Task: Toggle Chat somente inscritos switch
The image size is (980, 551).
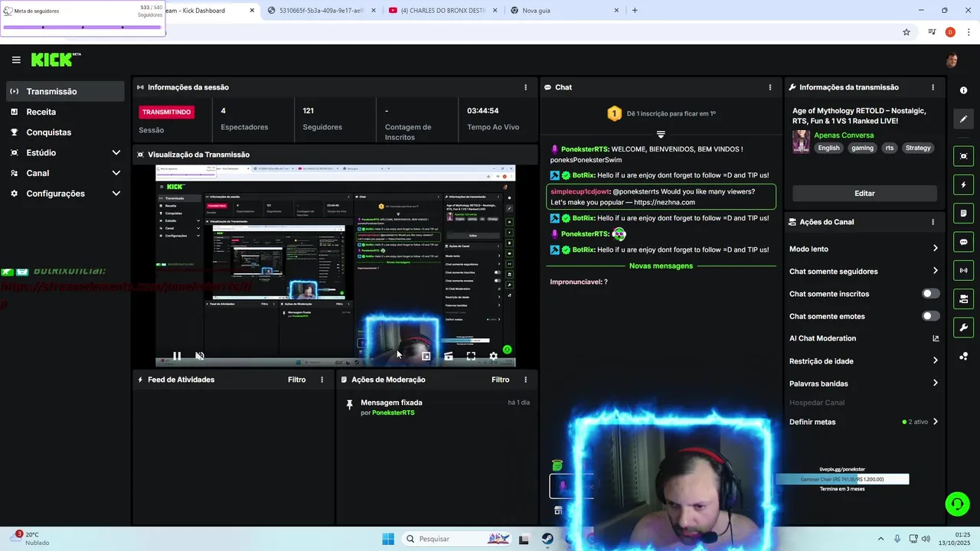Action: (930, 294)
